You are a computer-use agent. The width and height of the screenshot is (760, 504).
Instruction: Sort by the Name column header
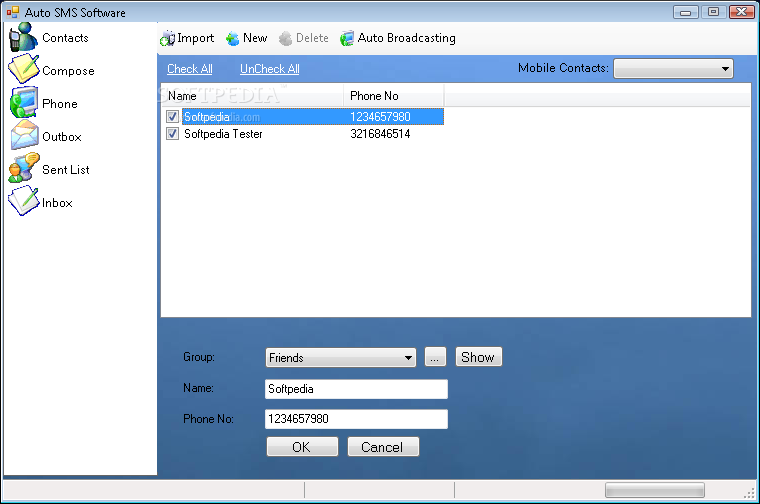[253, 96]
